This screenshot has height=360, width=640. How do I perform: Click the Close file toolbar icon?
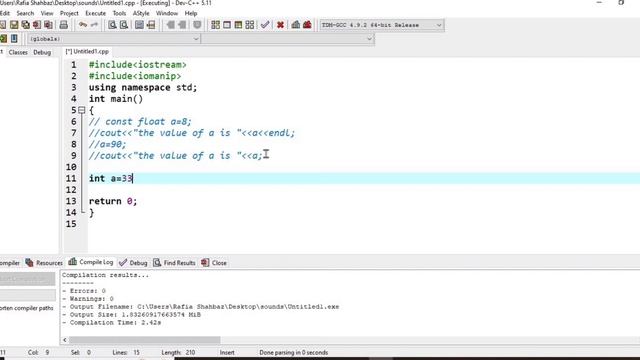click(37, 25)
